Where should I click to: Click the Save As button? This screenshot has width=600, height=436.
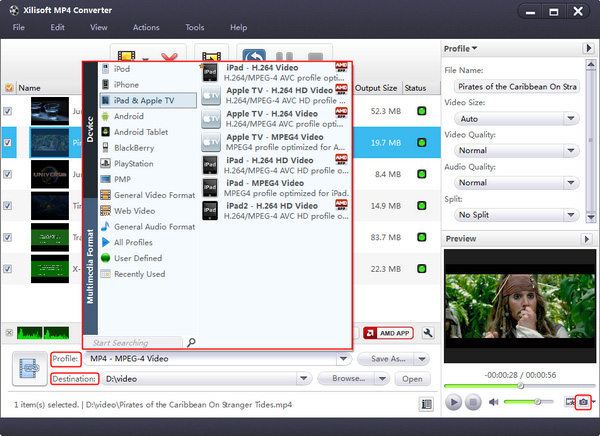click(x=386, y=359)
